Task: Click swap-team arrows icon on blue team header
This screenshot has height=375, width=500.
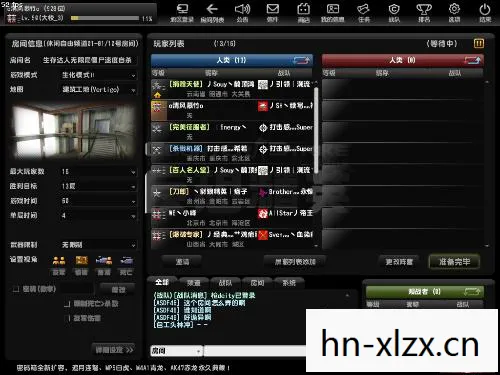Action: pos(301,60)
